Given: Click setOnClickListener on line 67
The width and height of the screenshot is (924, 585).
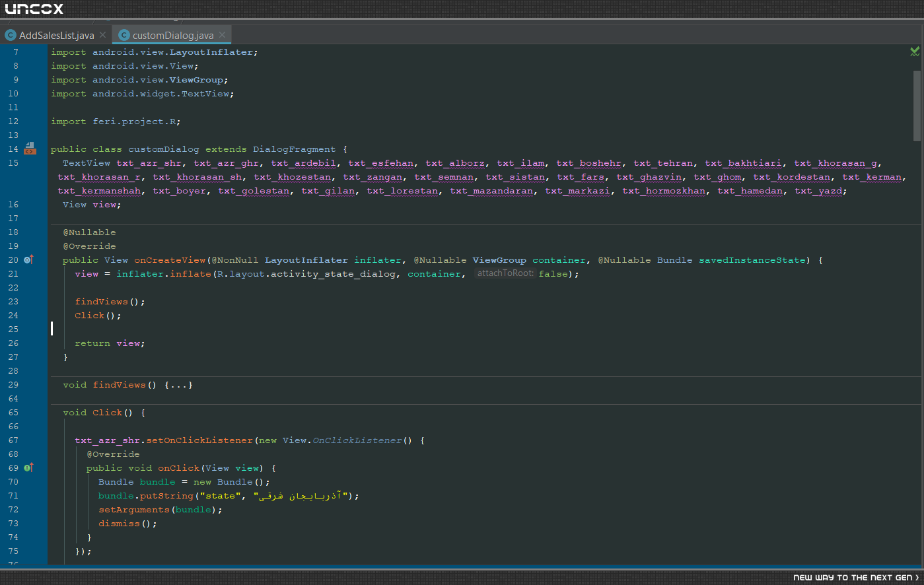Looking at the screenshot, I should point(199,440).
